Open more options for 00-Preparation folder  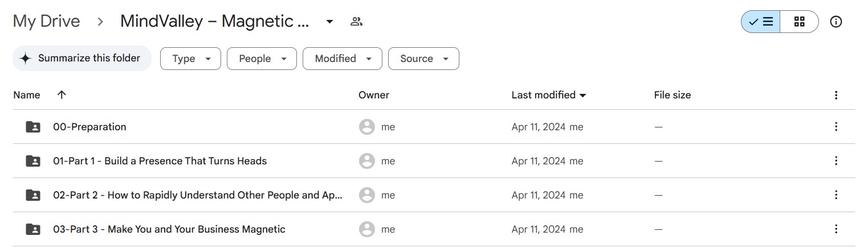[836, 127]
